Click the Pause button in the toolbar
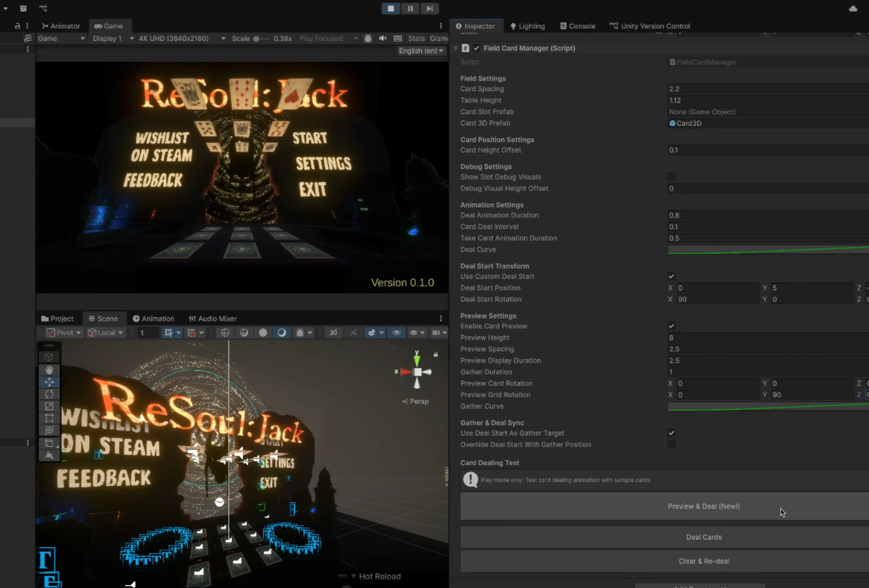 pyautogui.click(x=410, y=9)
